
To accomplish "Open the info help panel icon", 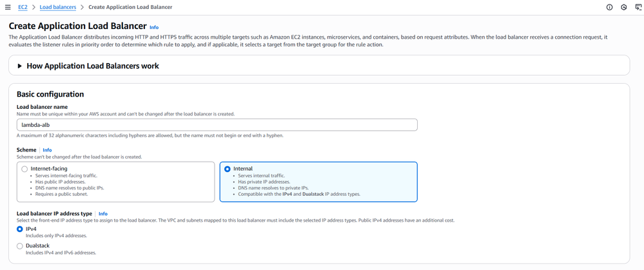I will pos(609,7).
